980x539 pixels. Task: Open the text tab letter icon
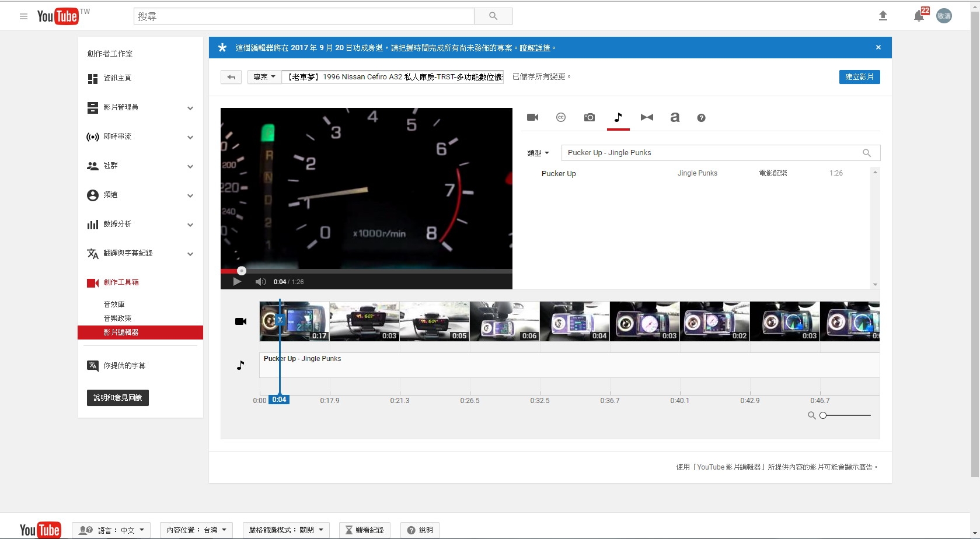(675, 117)
